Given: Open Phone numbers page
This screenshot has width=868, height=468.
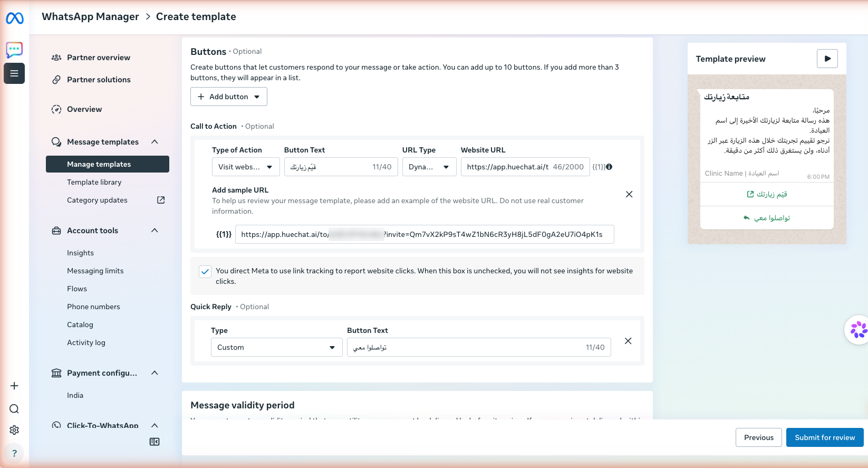Looking at the screenshot, I should (93, 307).
